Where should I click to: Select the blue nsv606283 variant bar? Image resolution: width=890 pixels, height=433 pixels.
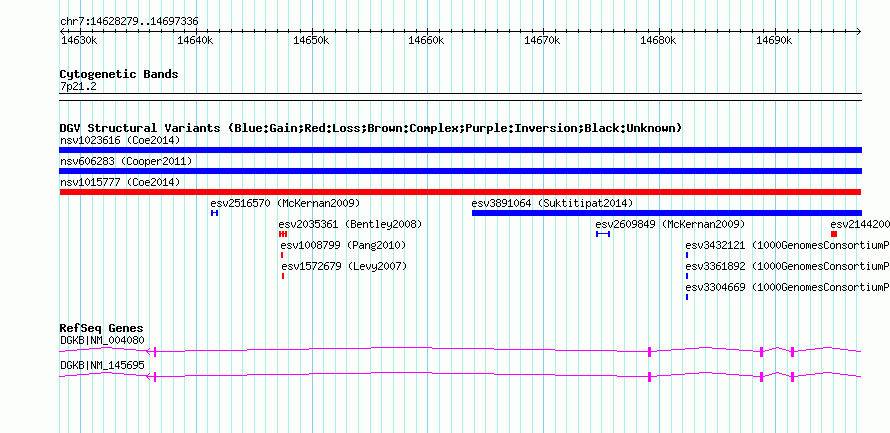coord(460,171)
